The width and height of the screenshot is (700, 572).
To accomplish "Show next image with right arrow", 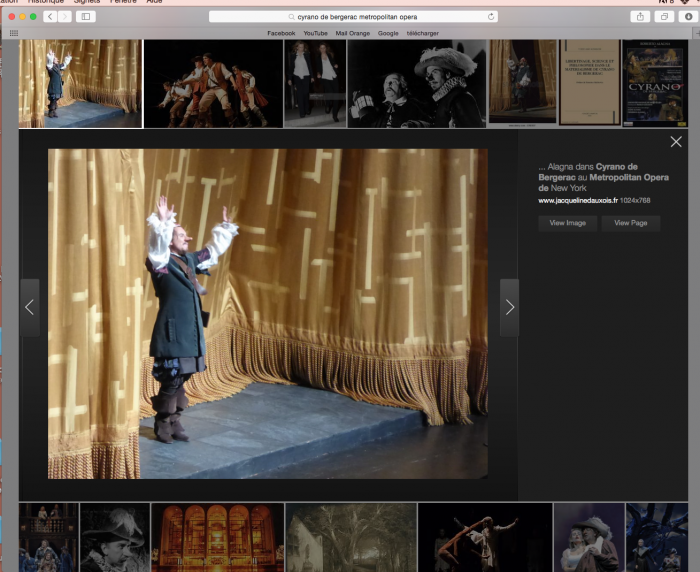I will click(x=509, y=307).
